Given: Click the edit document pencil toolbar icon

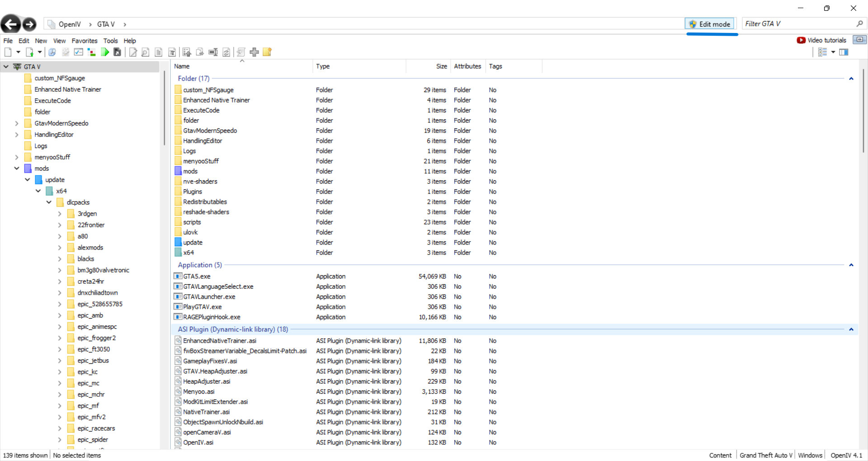Looking at the screenshot, I should [x=133, y=52].
